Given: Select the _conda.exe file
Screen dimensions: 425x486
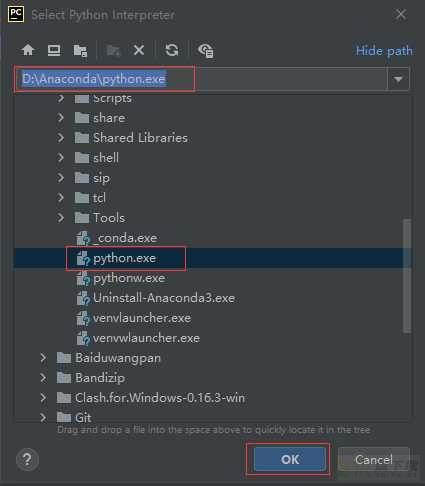Looking at the screenshot, I should click(x=117, y=238).
